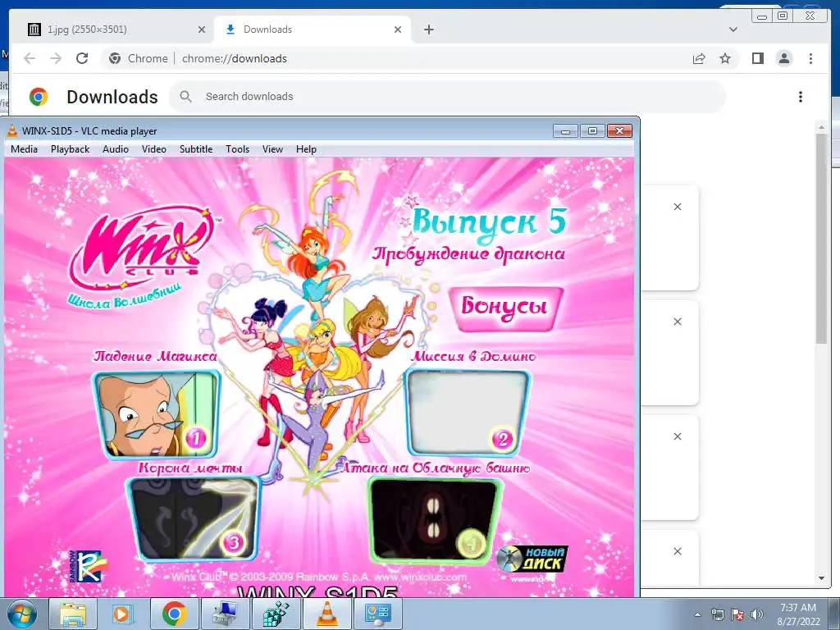840x630 pixels.
Task: Play episode 3 thumbnail Корона мечты
Action: click(194, 518)
